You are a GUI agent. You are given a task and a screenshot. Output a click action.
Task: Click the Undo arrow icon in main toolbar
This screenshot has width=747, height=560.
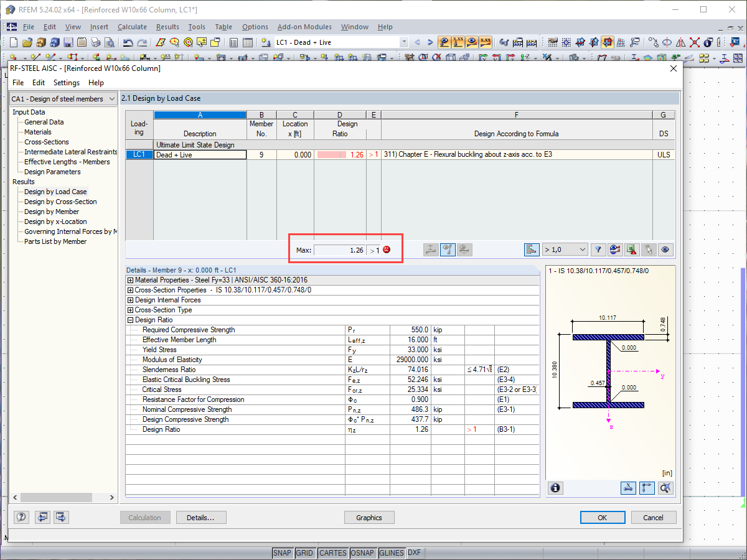coord(128,42)
